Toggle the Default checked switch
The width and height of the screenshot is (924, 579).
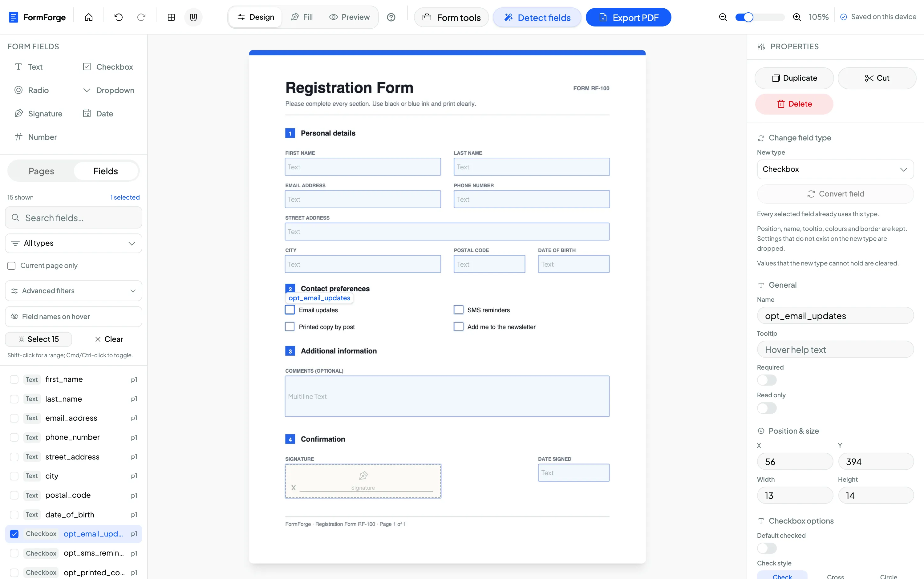coord(767,549)
